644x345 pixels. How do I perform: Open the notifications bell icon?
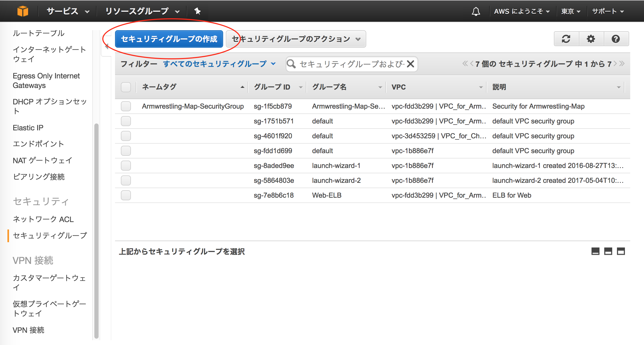(x=476, y=11)
